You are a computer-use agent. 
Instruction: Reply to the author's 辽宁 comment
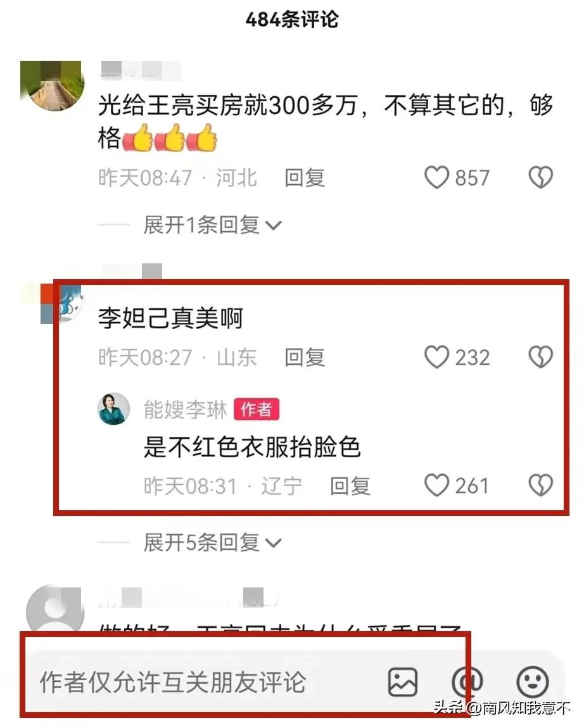(350, 486)
